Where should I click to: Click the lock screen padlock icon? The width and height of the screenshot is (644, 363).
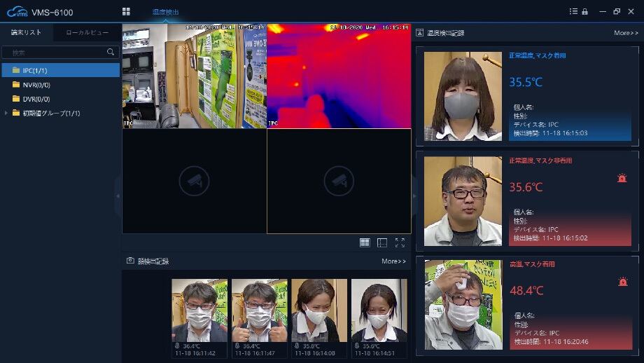(584, 12)
